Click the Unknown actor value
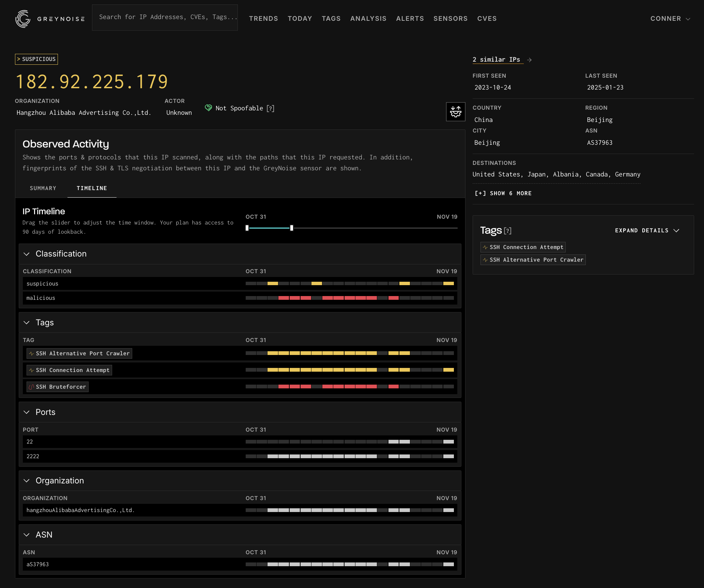704x588 pixels. (179, 113)
